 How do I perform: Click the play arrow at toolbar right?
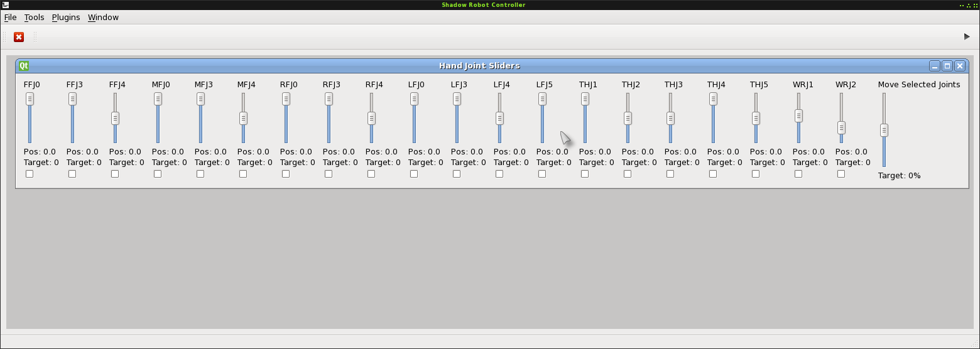(967, 37)
